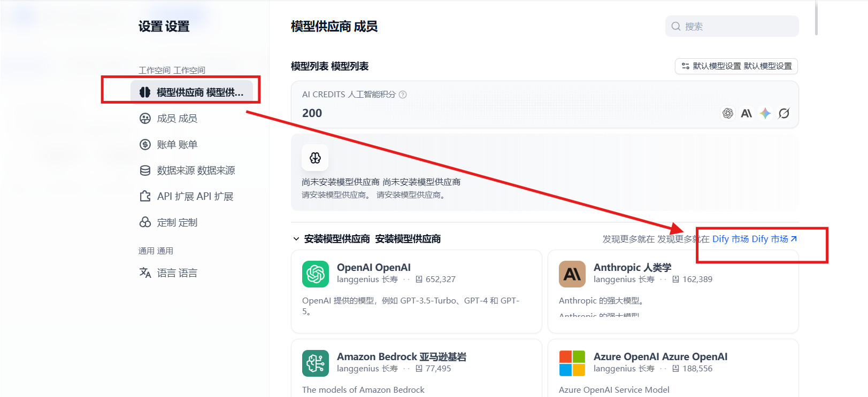Click the 通用 sidebar group label
868x397 pixels.
[x=156, y=251]
